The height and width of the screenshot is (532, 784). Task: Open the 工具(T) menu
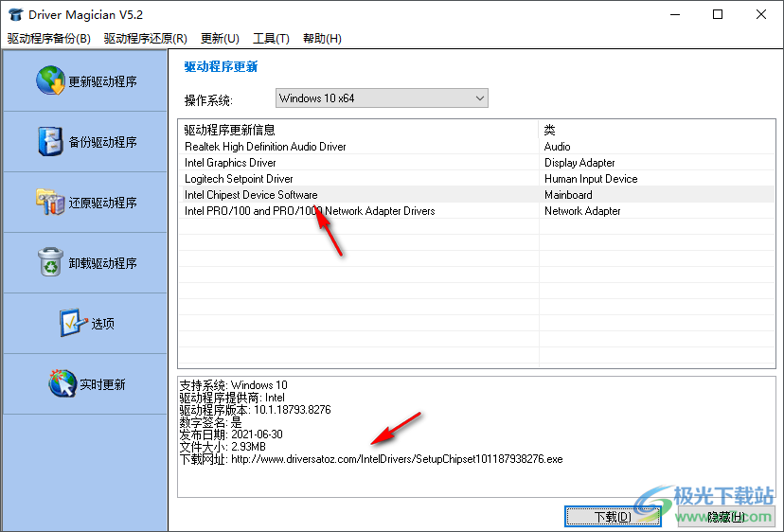pos(271,39)
